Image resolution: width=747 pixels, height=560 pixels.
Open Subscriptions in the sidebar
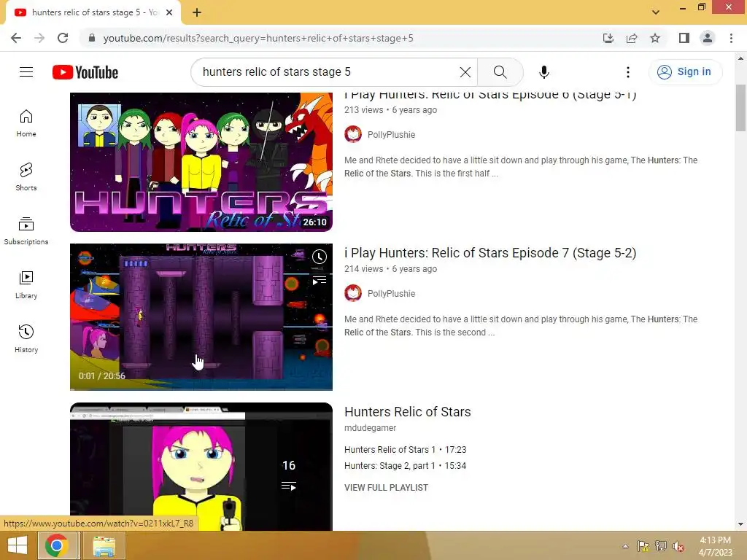pyautogui.click(x=26, y=230)
